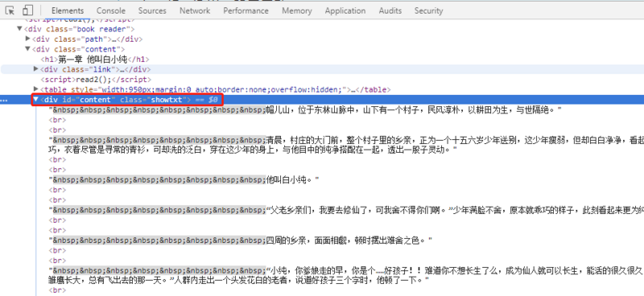Switch to the Audits tab
Image resolution: width=644 pixels, height=296 pixels.
tap(390, 10)
